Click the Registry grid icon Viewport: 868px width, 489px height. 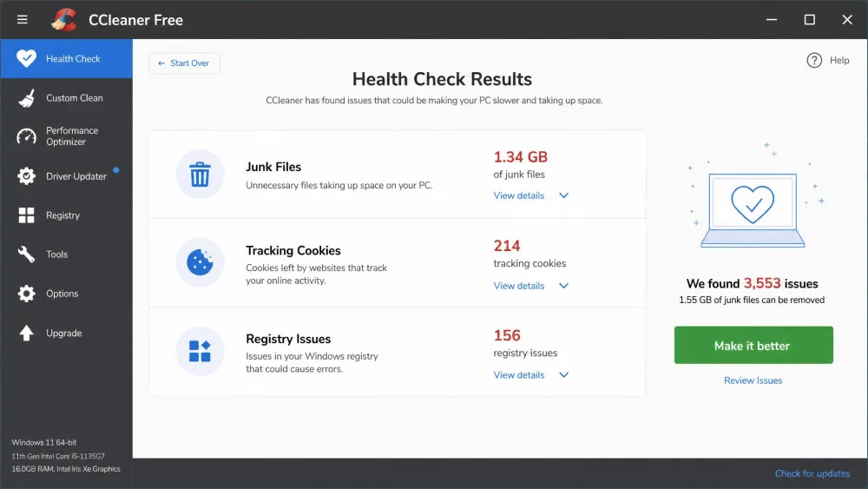point(26,215)
